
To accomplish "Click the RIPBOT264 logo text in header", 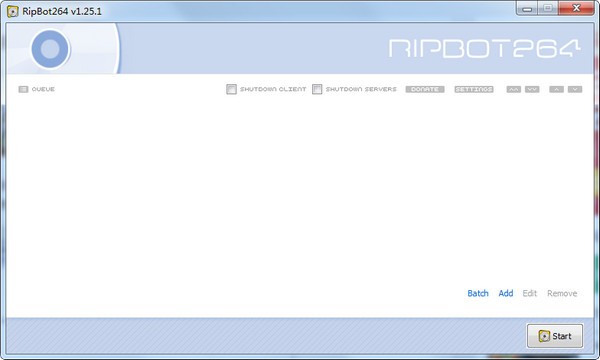I will [484, 49].
